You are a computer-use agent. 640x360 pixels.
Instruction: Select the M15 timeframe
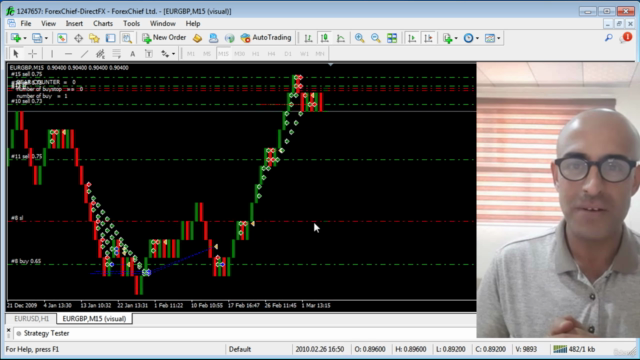(223, 53)
